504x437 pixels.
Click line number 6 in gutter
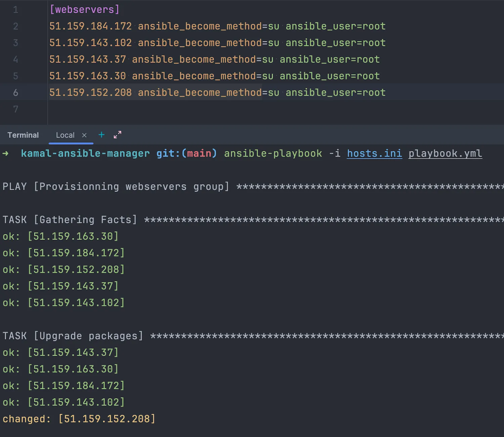pos(15,93)
